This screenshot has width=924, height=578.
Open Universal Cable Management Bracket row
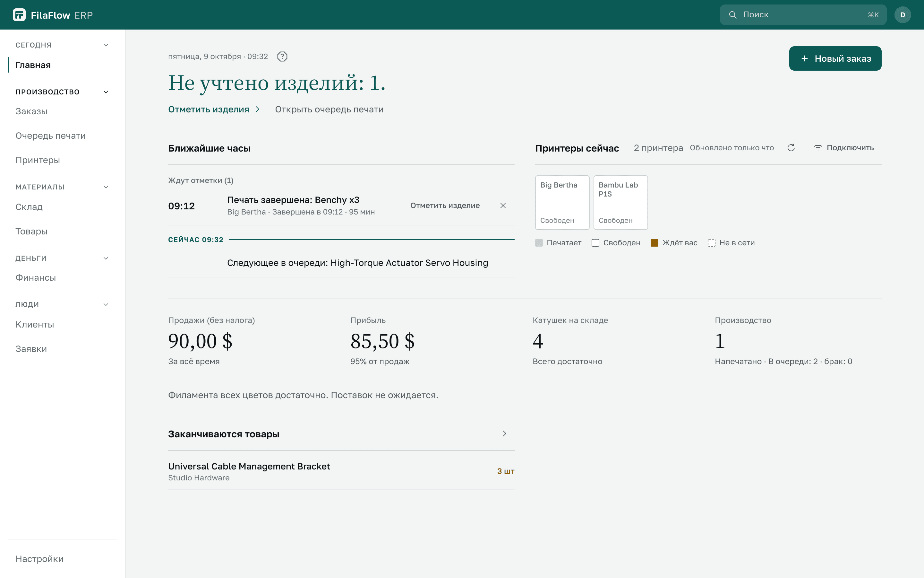(341, 471)
